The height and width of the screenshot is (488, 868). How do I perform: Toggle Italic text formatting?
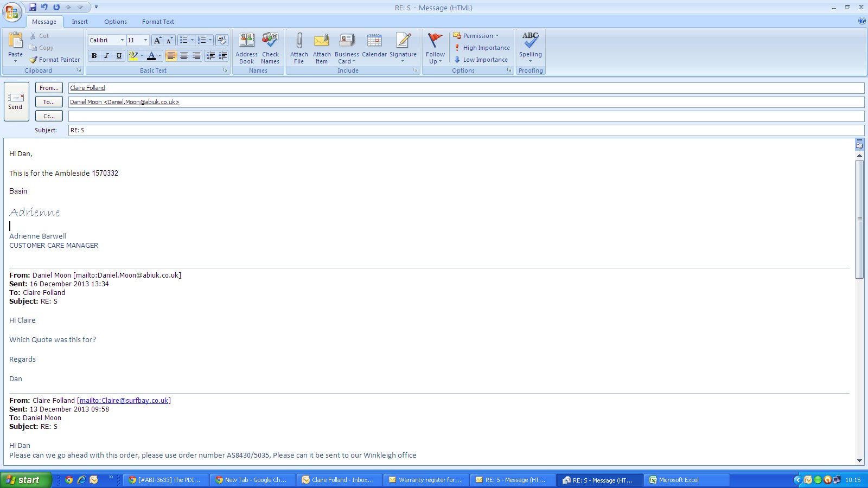pos(106,56)
